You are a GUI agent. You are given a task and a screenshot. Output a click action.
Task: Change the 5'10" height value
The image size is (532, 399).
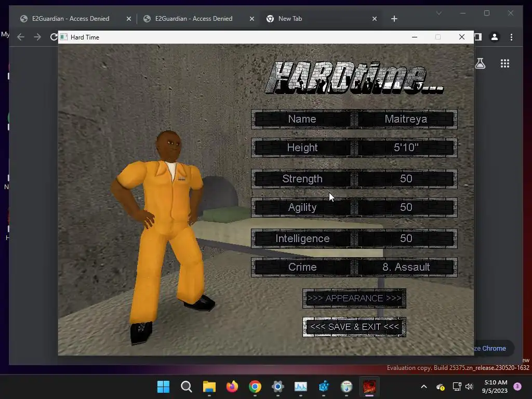tap(406, 148)
